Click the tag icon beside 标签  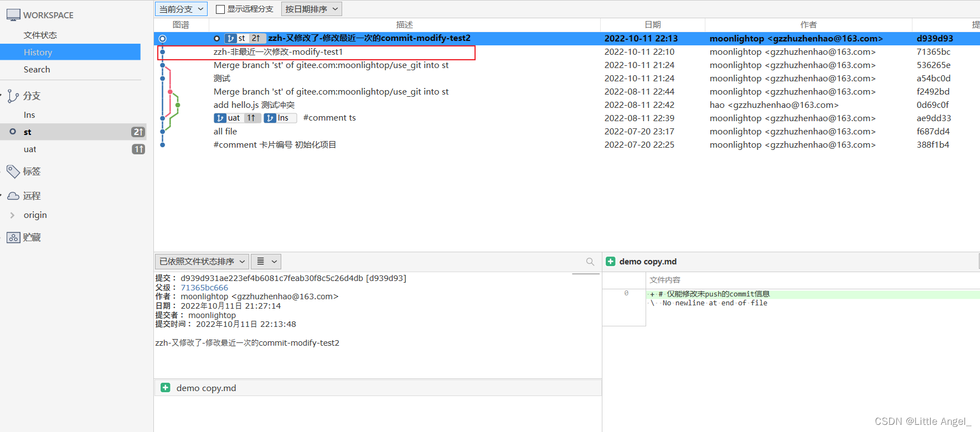[13, 171]
